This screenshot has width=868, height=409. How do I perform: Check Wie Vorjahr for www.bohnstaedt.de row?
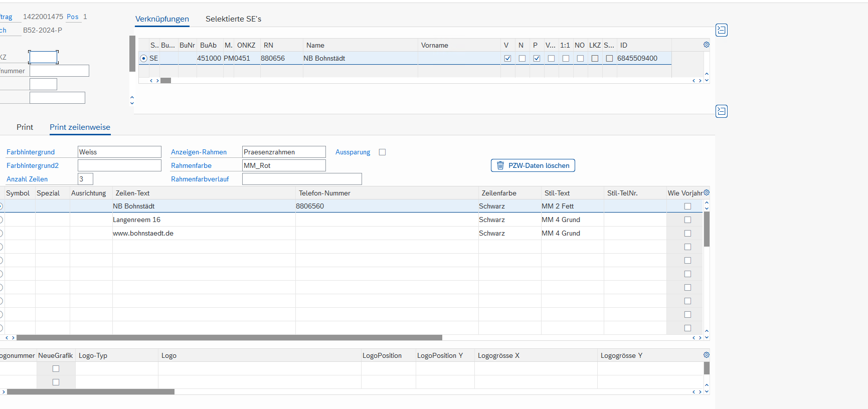[x=687, y=233]
